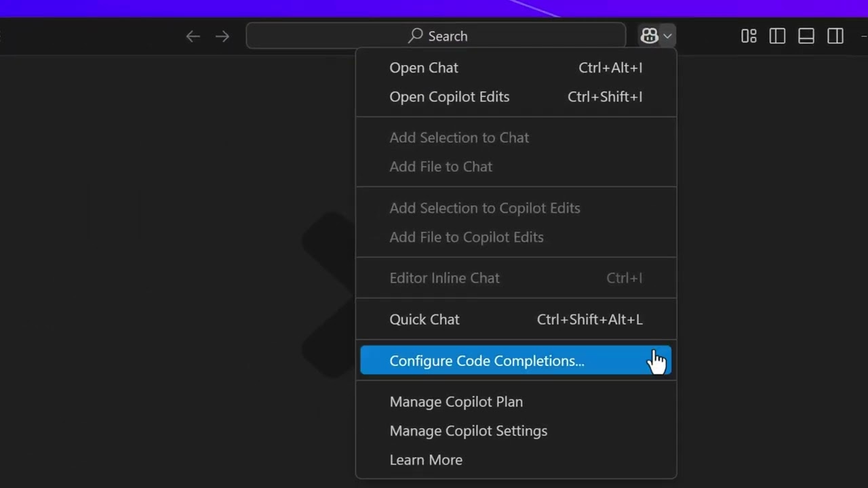Choose Open Copilot Edits
868x488 pixels.
tap(449, 97)
